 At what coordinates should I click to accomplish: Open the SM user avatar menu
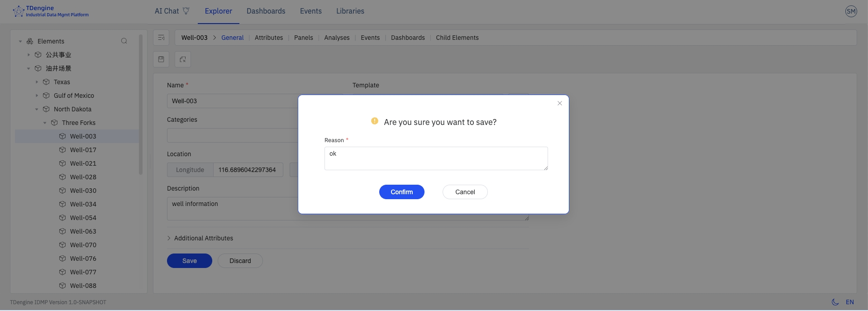pyautogui.click(x=851, y=11)
